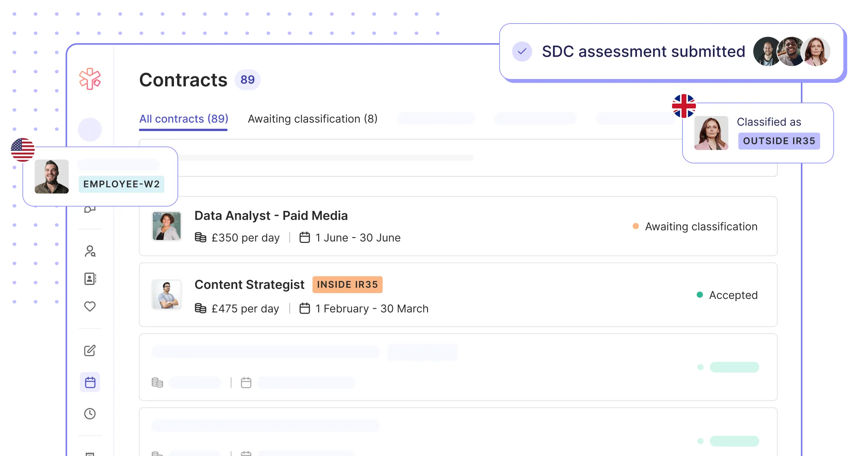Click checkmark icon on SDC assessment notification

click(522, 51)
